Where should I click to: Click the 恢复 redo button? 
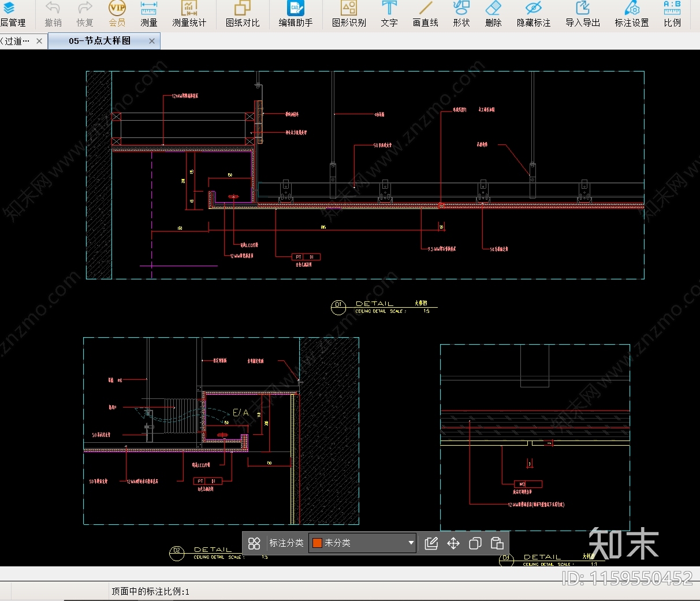click(85, 14)
